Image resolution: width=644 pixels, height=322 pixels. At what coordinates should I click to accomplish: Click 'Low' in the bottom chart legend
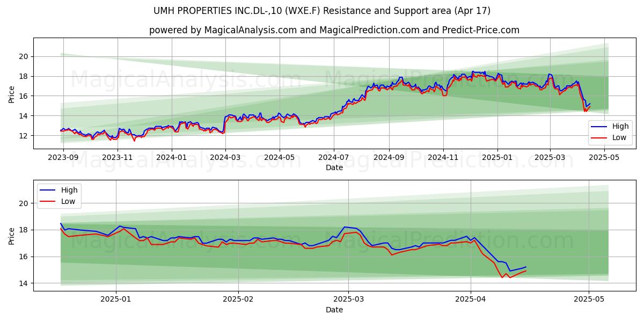pyautogui.click(x=69, y=201)
